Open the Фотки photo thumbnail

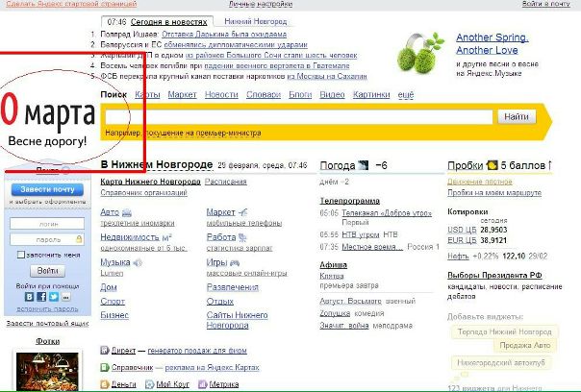click(x=47, y=371)
